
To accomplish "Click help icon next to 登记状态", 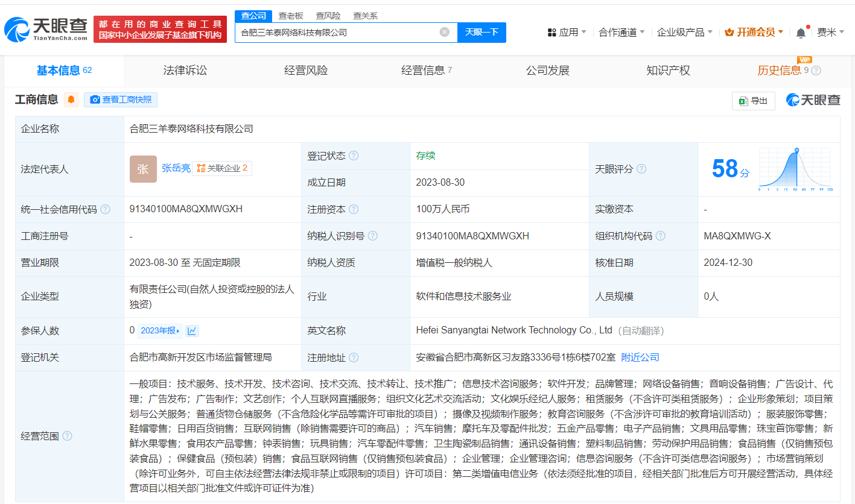I will (x=354, y=156).
